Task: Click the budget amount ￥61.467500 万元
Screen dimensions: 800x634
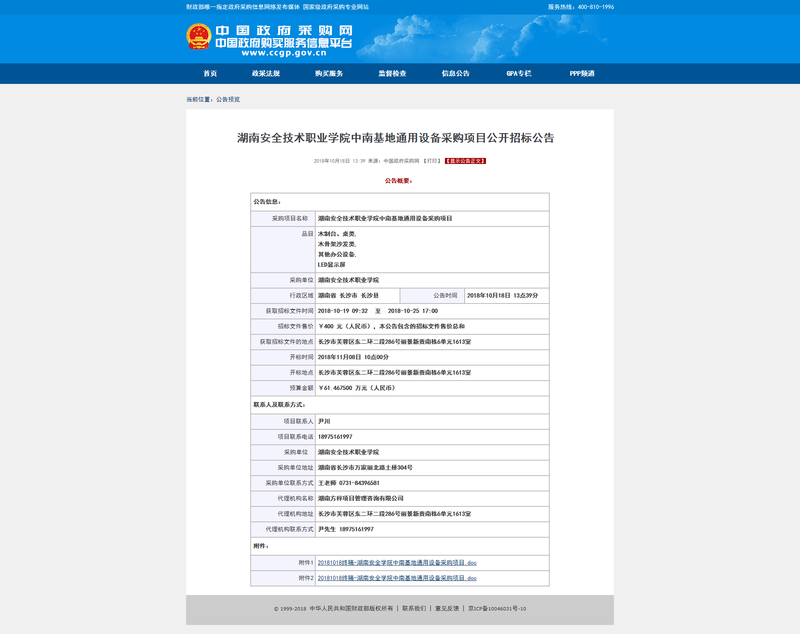Action: click(x=357, y=388)
